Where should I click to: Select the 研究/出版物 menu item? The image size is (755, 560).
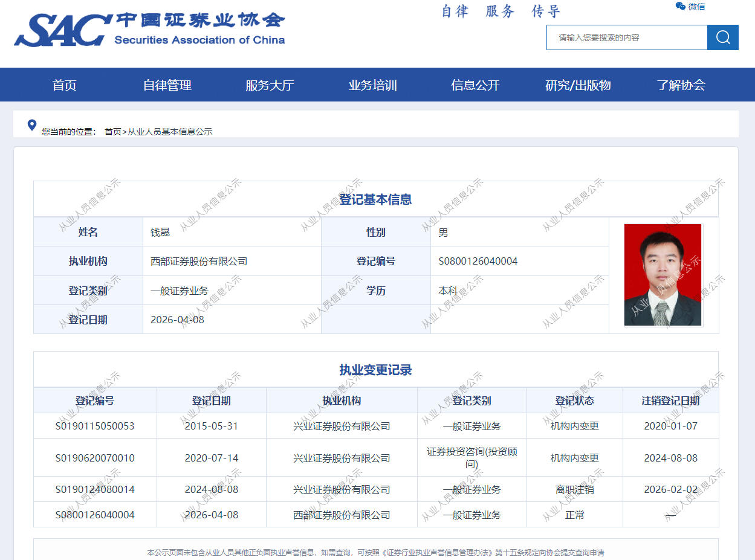(578, 85)
